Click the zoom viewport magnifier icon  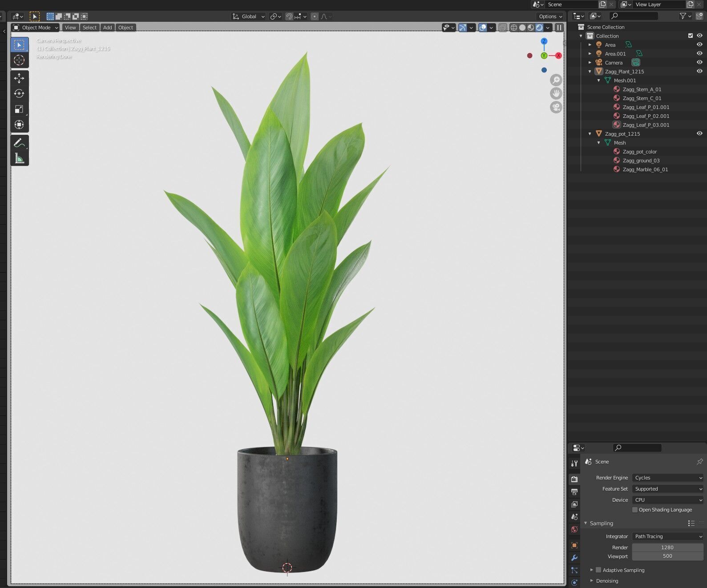pyautogui.click(x=556, y=80)
